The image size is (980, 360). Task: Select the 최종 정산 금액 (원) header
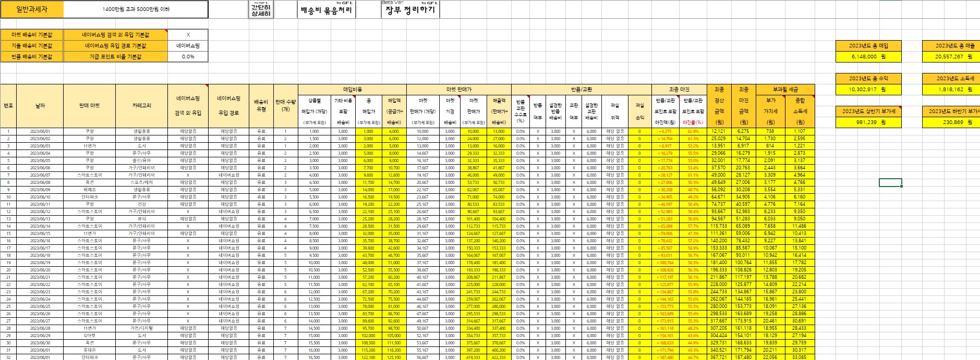(x=719, y=106)
